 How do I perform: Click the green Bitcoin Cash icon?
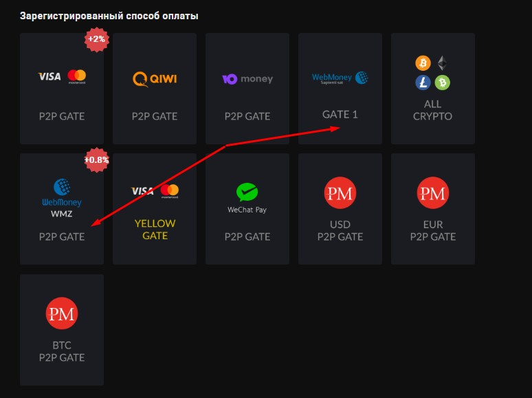(x=442, y=82)
